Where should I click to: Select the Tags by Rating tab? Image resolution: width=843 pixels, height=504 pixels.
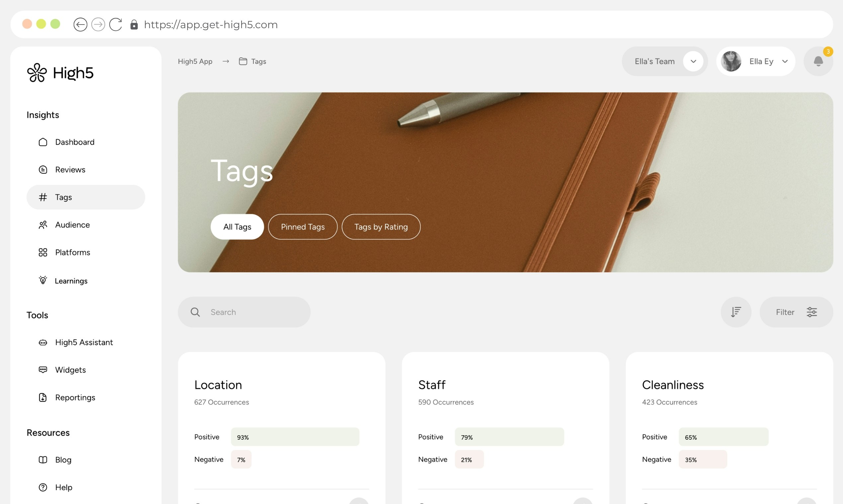tap(381, 227)
